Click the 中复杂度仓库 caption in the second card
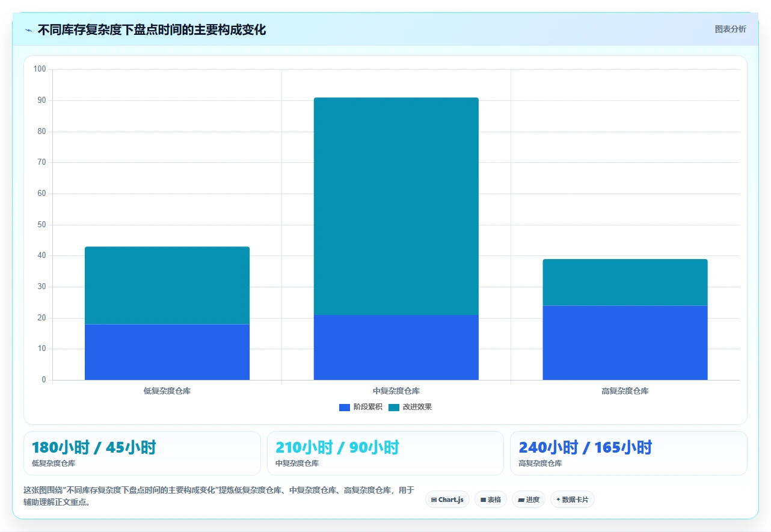Screen dimensions: 771x532 coord(297,463)
